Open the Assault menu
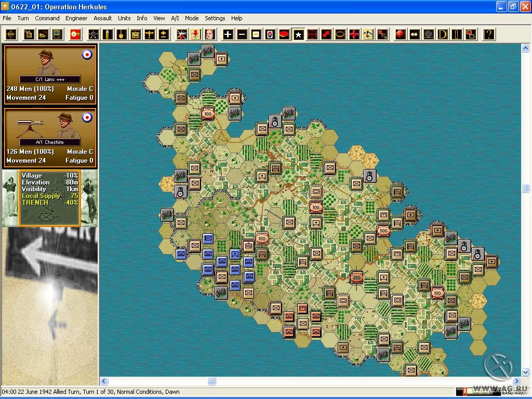This screenshot has width=532, height=399. [x=103, y=18]
